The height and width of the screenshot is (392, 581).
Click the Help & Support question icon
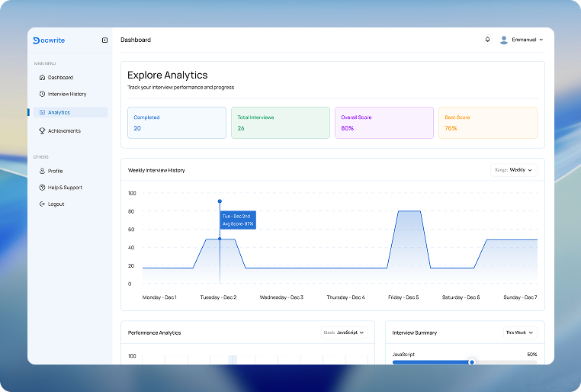point(42,188)
